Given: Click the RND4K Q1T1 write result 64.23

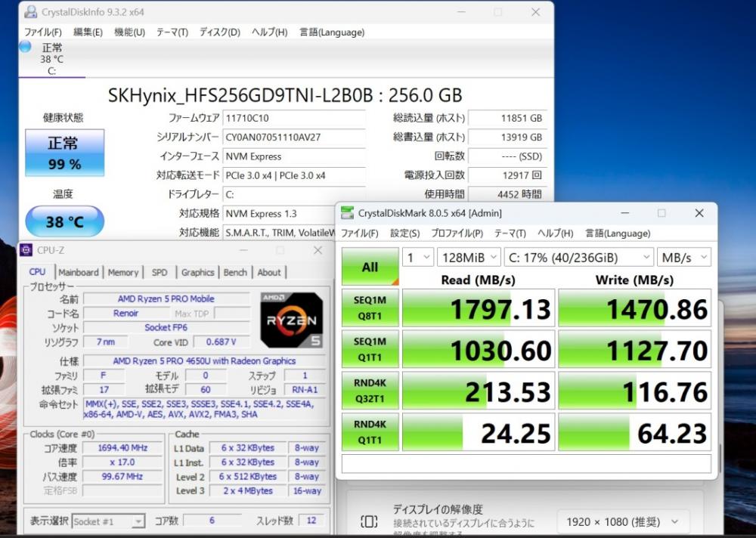Looking at the screenshot, I should coord(634,432).
